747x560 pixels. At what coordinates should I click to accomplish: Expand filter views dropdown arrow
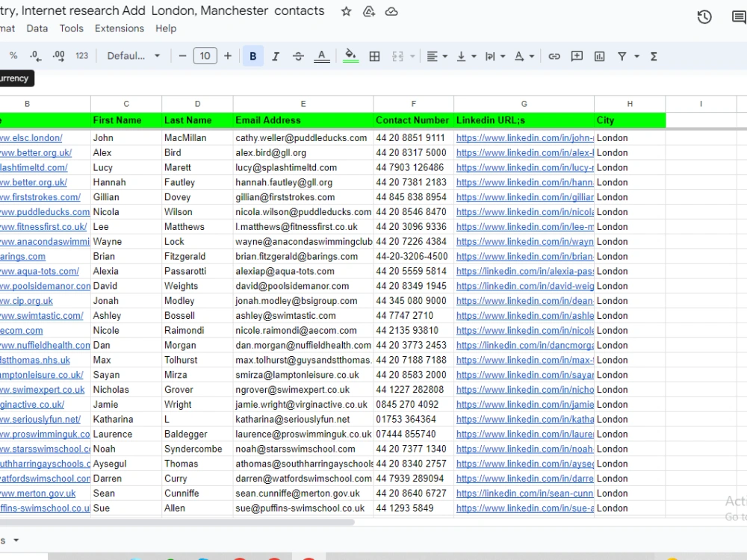[x=636, y=56]
